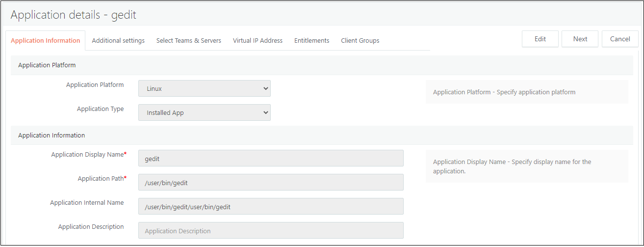Click the 'Application details - gedit' page title
This screenshot has height=247, width=644.
pyautogui.click(x=74, y=15)
